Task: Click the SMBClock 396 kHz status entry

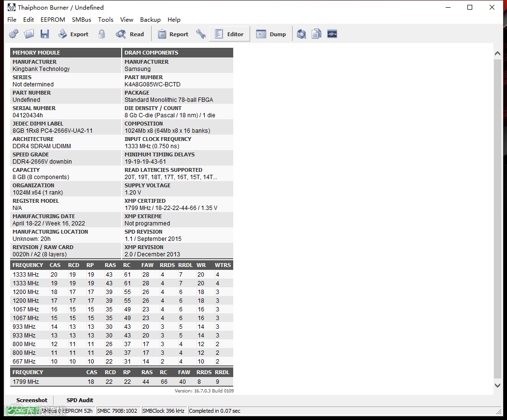Action: [x=163, y=411]
